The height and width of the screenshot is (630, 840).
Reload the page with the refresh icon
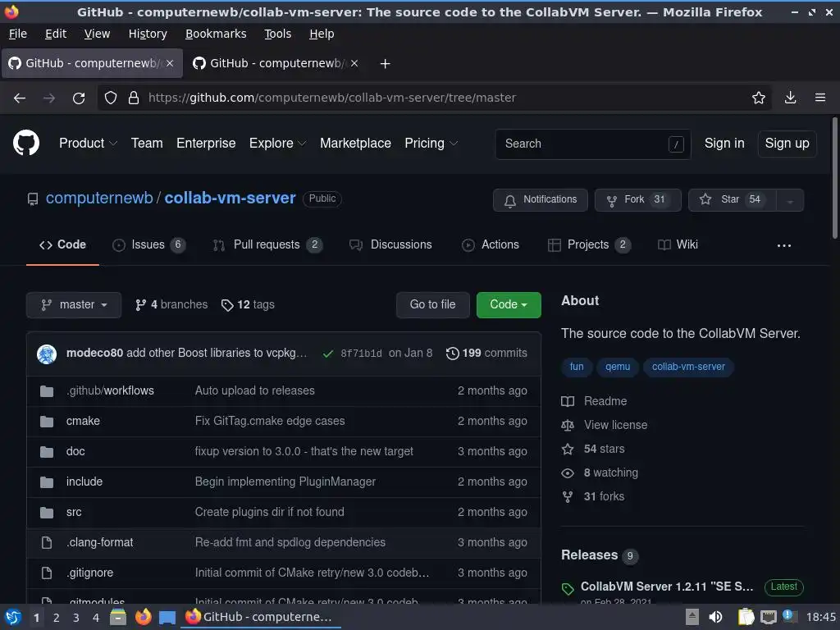pos(79,98)
